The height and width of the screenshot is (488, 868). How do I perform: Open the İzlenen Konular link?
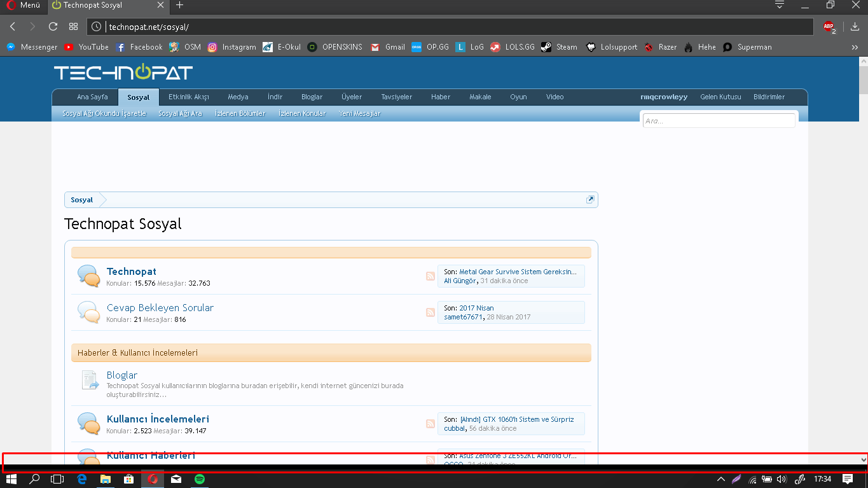(x=302, y=114)
